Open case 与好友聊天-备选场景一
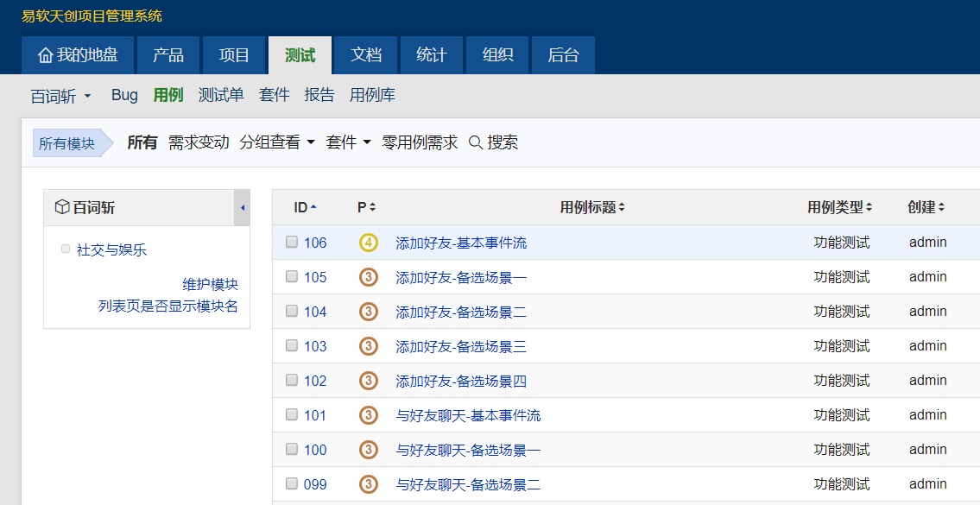980x505 pixels. (468, 450)
